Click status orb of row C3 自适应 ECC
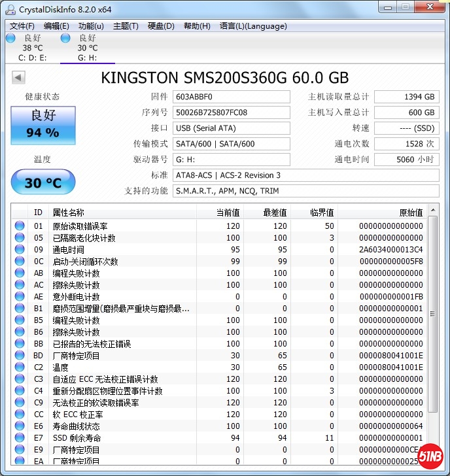Viewport: 450px width, 476px height. tap(20, 379)
